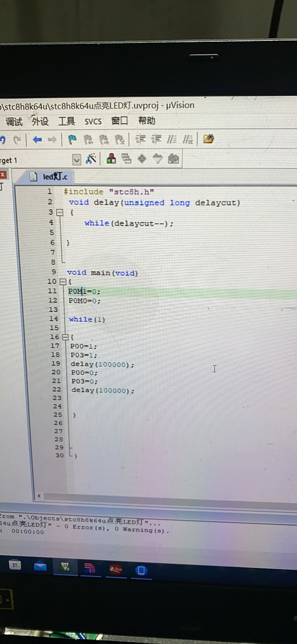Open the Mail app from the taskbar

40,566
